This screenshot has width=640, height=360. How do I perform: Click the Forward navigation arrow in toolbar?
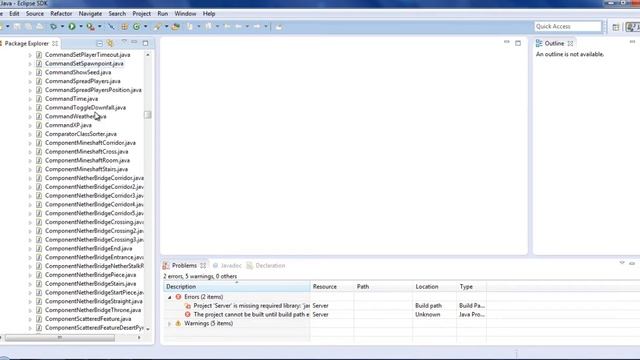click(257, 27)
